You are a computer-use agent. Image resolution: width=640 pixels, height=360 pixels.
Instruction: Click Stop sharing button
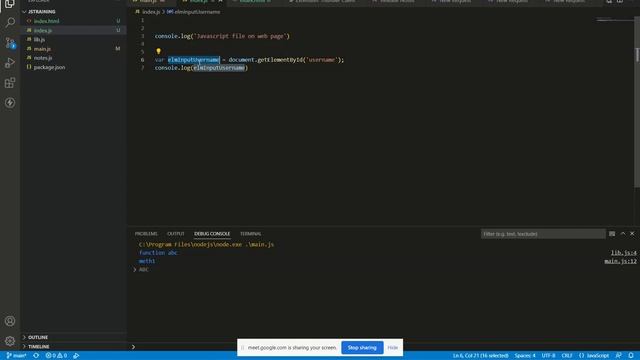click(362, 348)
